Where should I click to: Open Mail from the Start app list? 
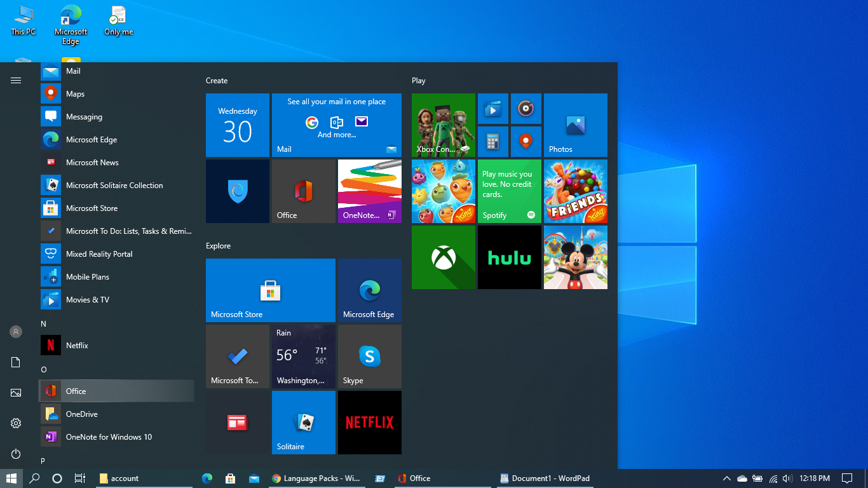point(117,71)
